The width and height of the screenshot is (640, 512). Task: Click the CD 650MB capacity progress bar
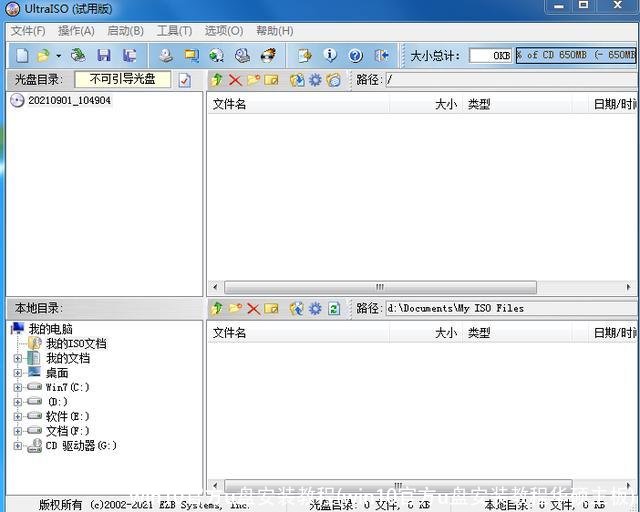click(x=576, y=56)
